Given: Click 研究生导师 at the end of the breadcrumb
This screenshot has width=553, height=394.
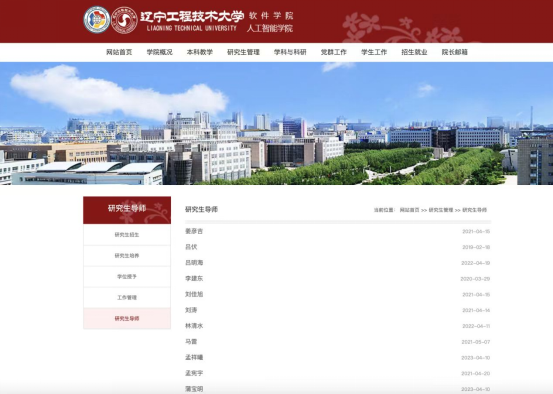Looking at the screenshot, I should click(474, 210).
